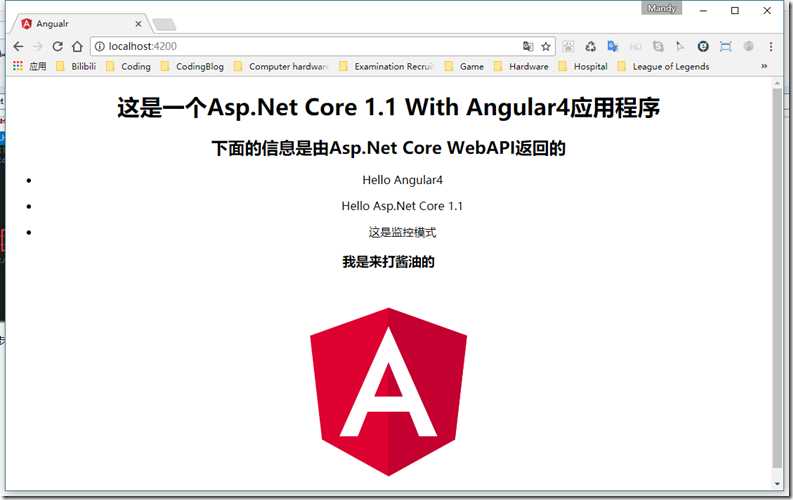
Task: Open the dark circular extension icon
Action: click(703, 47)
